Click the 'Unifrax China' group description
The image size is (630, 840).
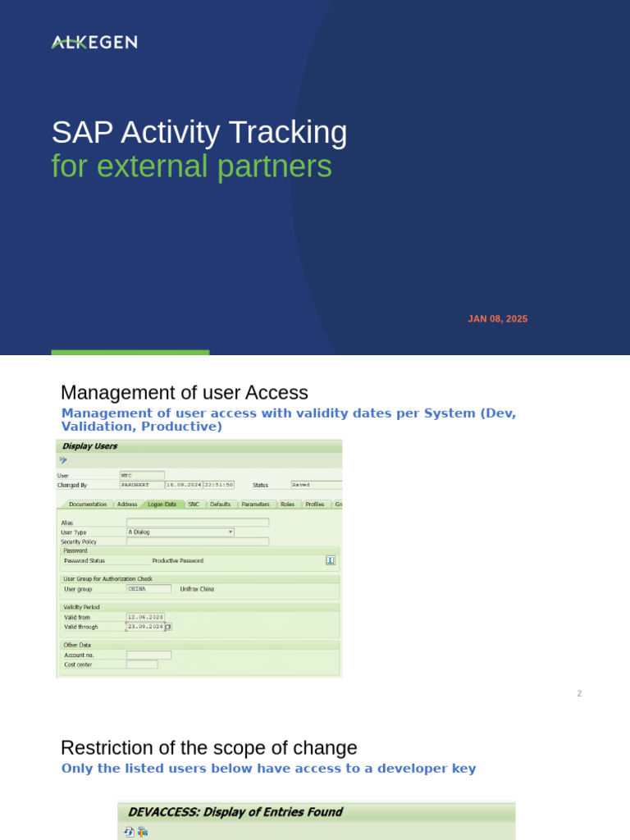(x=197, y=589)
